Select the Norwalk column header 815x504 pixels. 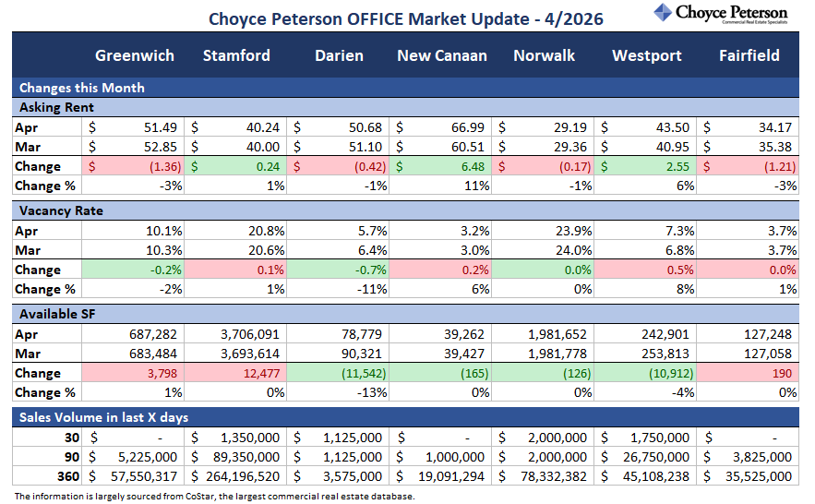[544, 55]
